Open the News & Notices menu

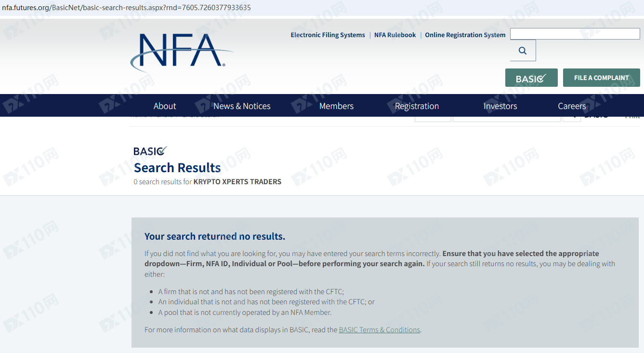(x=242, y=106)
